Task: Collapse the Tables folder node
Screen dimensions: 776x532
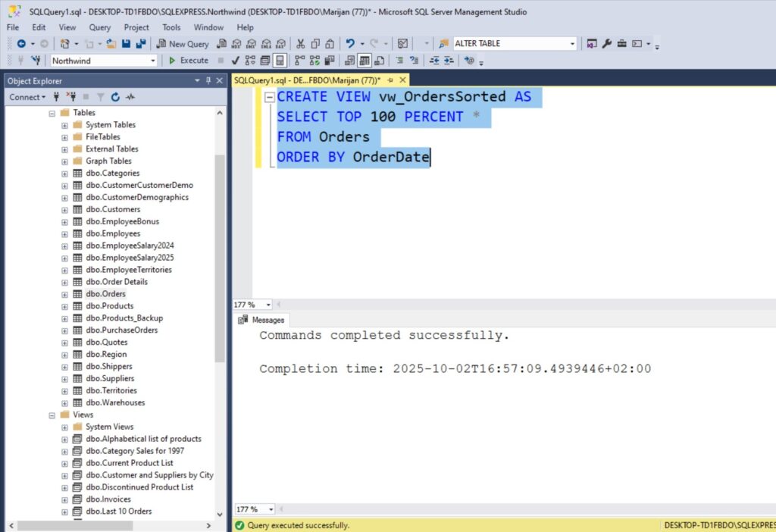Action: click(52, 113)
